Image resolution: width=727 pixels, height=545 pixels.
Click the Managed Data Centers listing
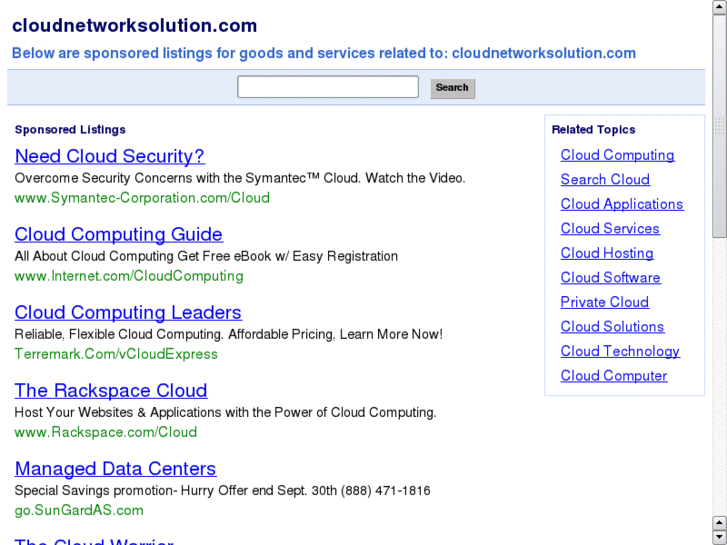(x=115, y=468)
